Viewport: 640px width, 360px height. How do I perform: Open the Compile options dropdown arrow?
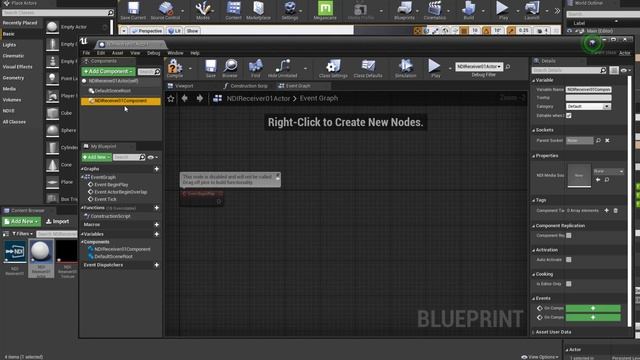[190, 69]
